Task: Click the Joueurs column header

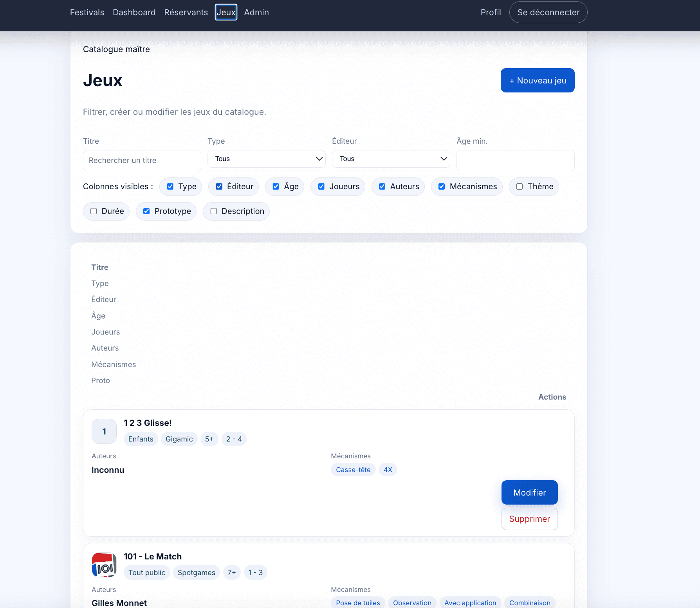Action: pyautogui.click(x=106, y=332)
